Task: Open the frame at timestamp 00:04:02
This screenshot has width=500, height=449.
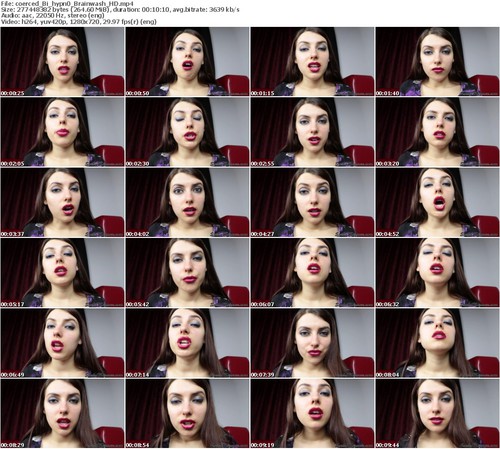Action: pos(187,202)
